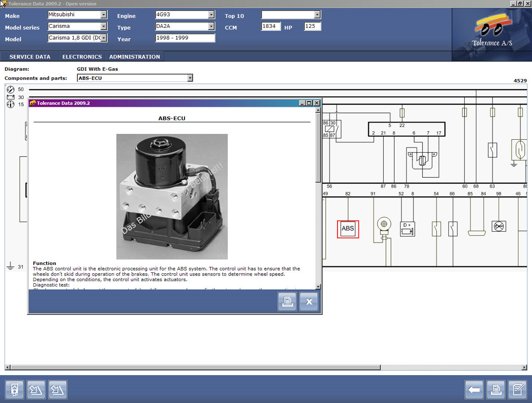Open the ADMINISTRATION menu

(134, 57)
